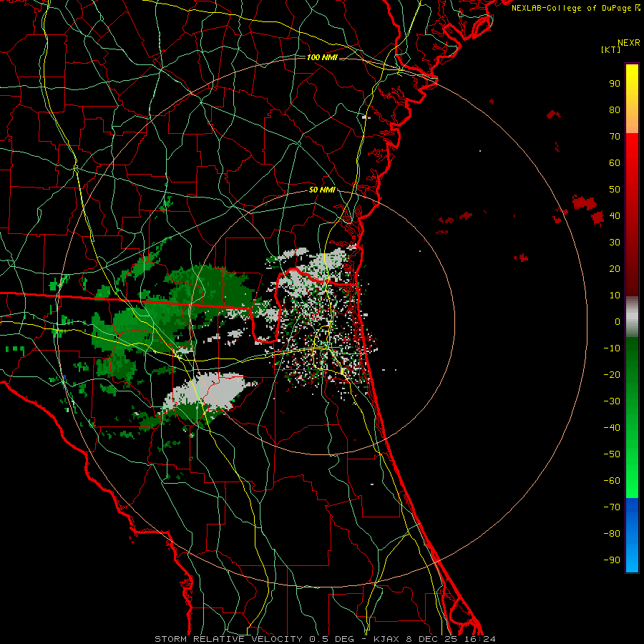Image resolution: width=644 pixels, height=644 pixels.
Task: Click the 16:24 timestamp
Action: point(480,639)
